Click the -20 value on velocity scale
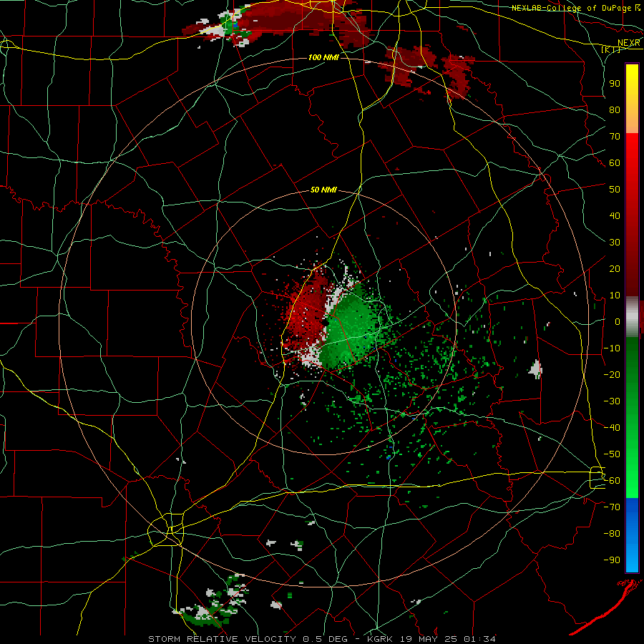644x644 pixels. coord(612,374)
